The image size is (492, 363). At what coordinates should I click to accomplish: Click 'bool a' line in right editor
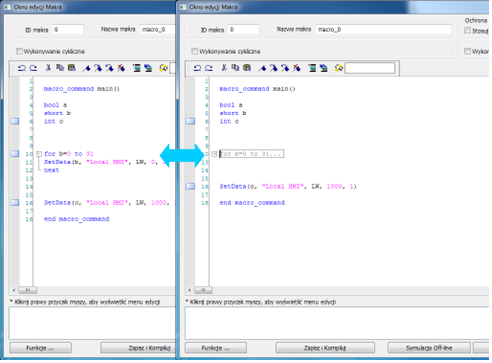[231, 105]
